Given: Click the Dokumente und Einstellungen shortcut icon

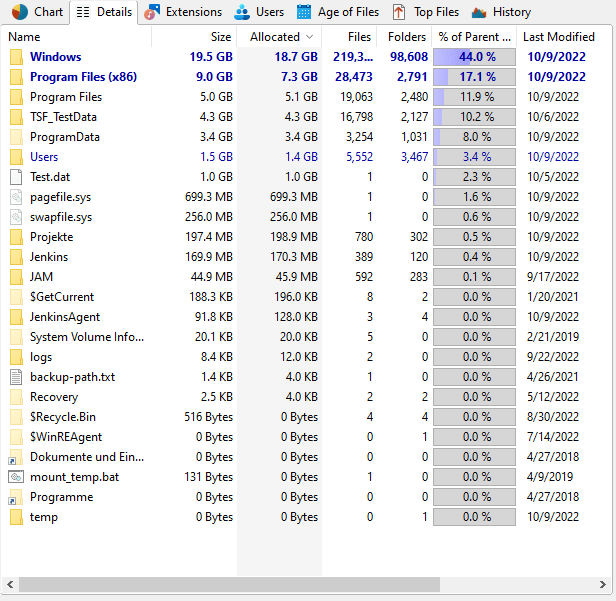Looking at the screenshot, I should [x=16, y=457].
